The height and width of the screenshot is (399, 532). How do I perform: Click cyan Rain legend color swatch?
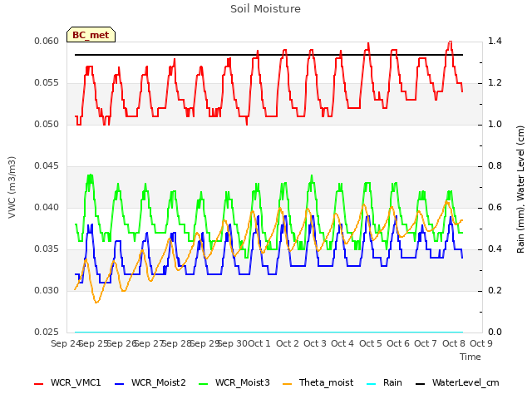pos(372,384)
